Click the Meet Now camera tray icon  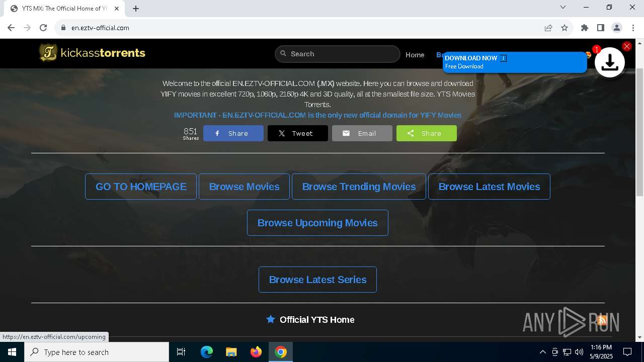(555, 352)
